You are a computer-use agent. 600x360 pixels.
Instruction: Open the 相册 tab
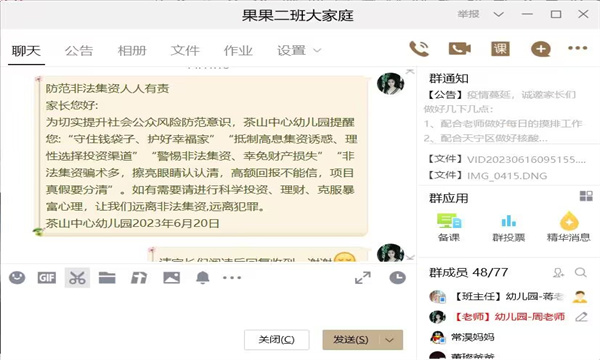tap(132, 50)
